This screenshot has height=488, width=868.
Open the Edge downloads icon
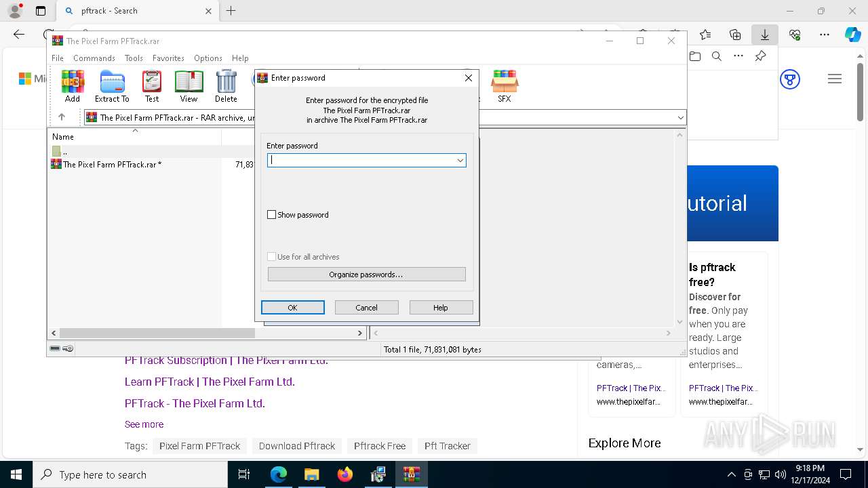pos(764,35)
